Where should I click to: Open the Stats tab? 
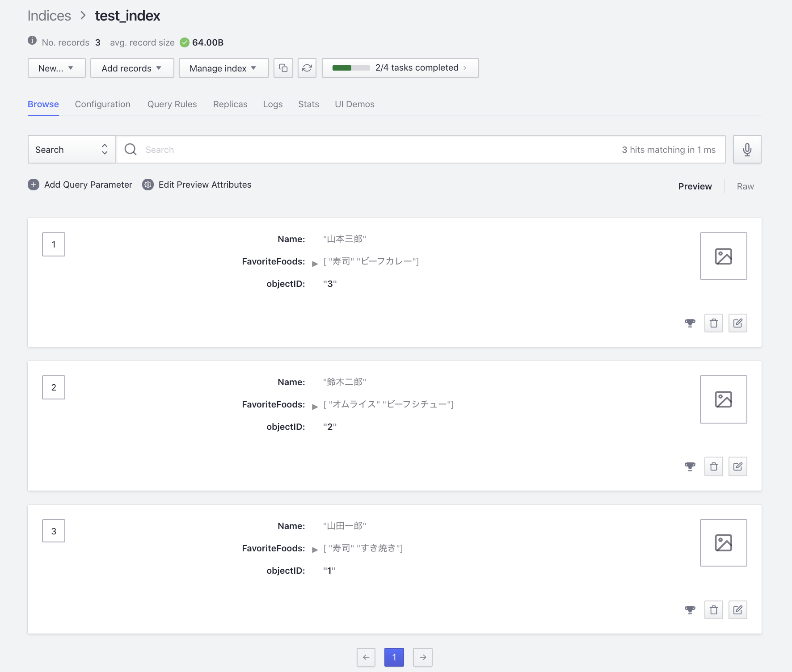308,104
